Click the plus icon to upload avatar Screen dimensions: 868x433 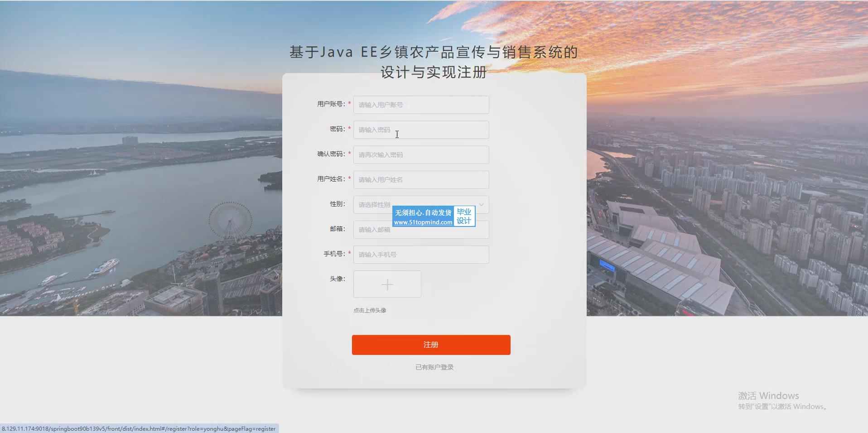click(387, 284)
